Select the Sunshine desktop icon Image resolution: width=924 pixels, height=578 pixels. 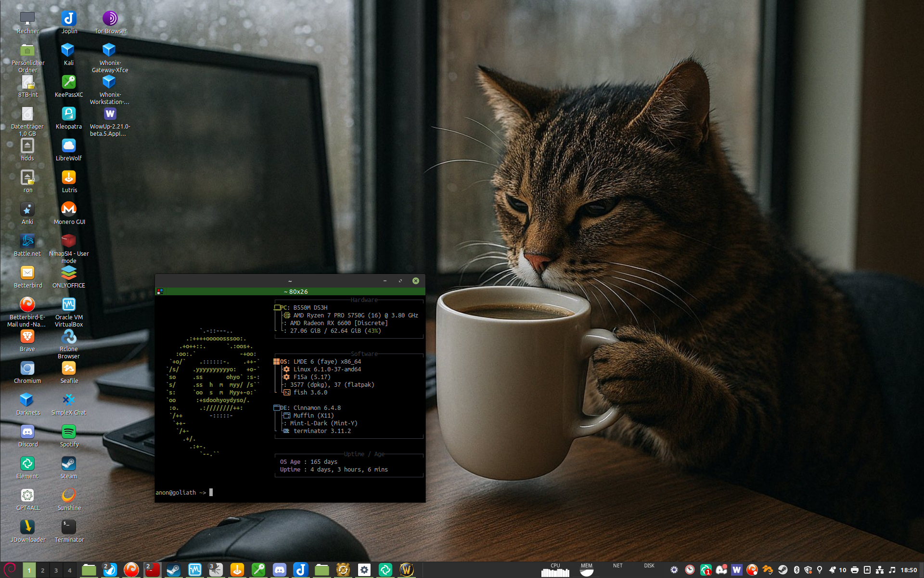coord(69,499)
